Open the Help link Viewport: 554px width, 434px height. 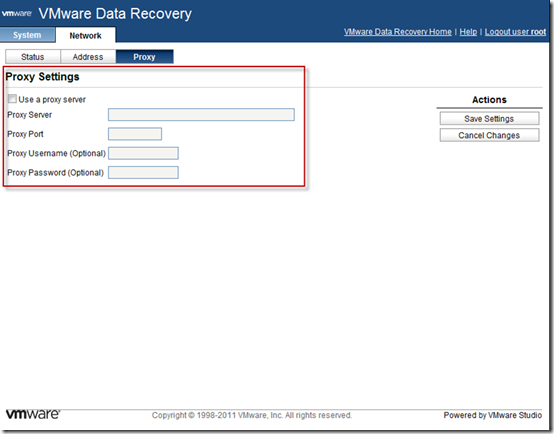click(468, 32)
